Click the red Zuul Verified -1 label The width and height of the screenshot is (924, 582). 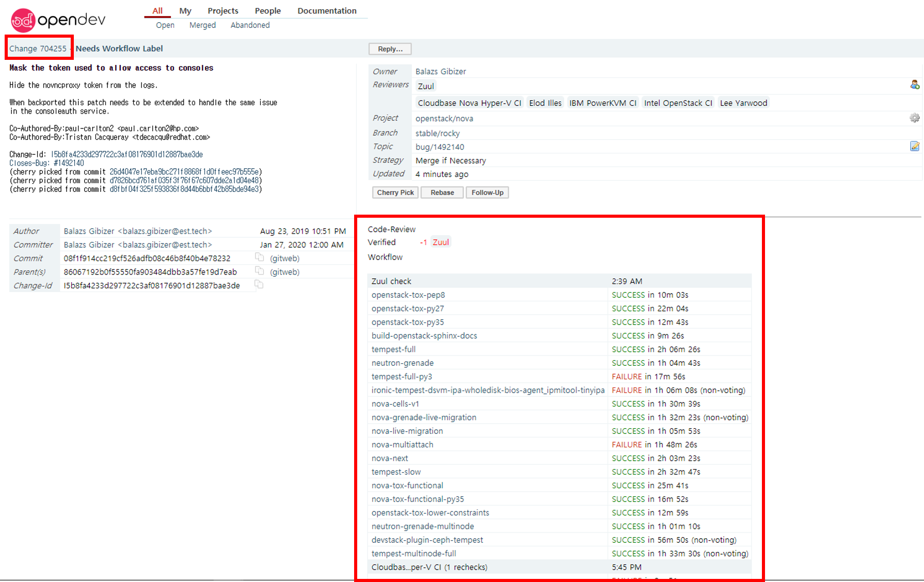(x=441, y=242)
